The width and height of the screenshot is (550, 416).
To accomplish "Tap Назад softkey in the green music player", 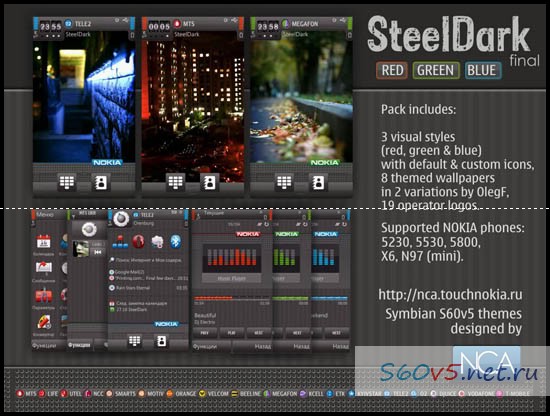I will [x=301, y=347].
